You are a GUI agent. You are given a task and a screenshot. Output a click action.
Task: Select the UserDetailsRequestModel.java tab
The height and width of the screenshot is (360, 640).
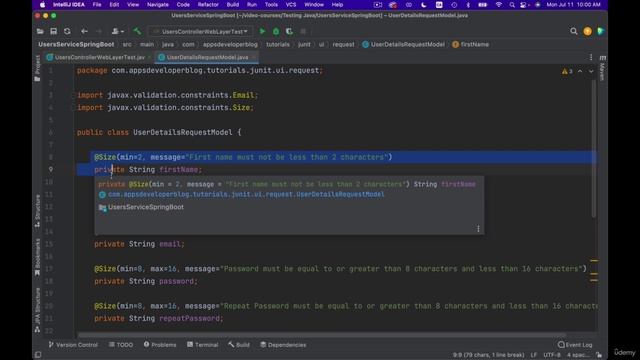(x=207, y=58)
